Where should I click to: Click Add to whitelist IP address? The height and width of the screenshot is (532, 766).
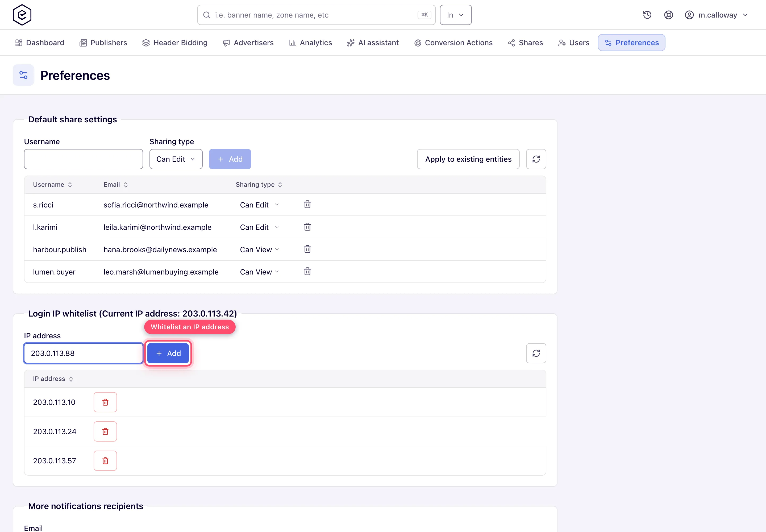(x=168, y=353)
